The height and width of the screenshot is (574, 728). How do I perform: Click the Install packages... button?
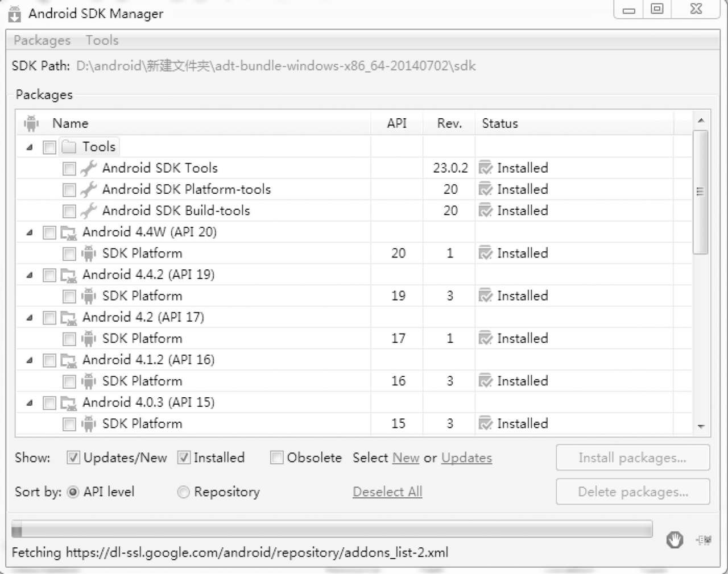[x=633, y=458]
